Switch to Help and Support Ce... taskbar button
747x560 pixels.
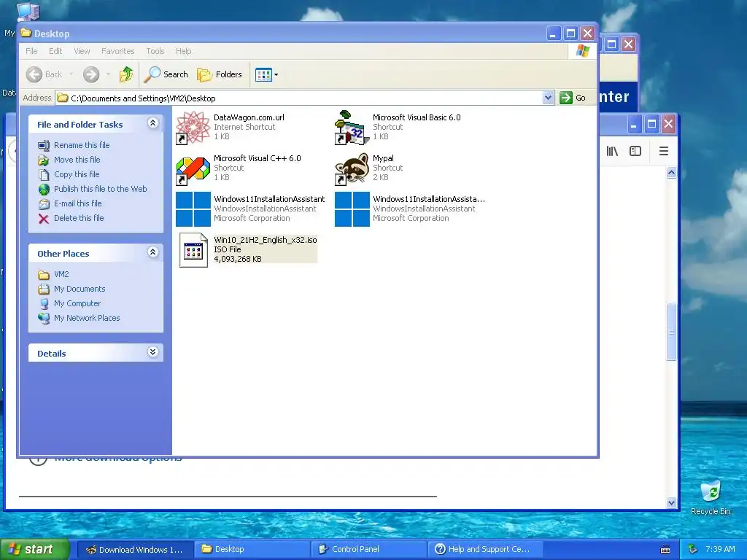tap(485, 550)
